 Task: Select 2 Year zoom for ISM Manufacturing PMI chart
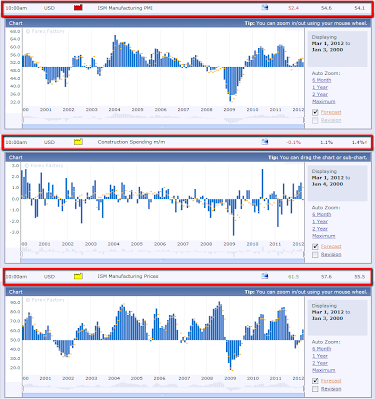pyautogui.click(x=320, y=94)
